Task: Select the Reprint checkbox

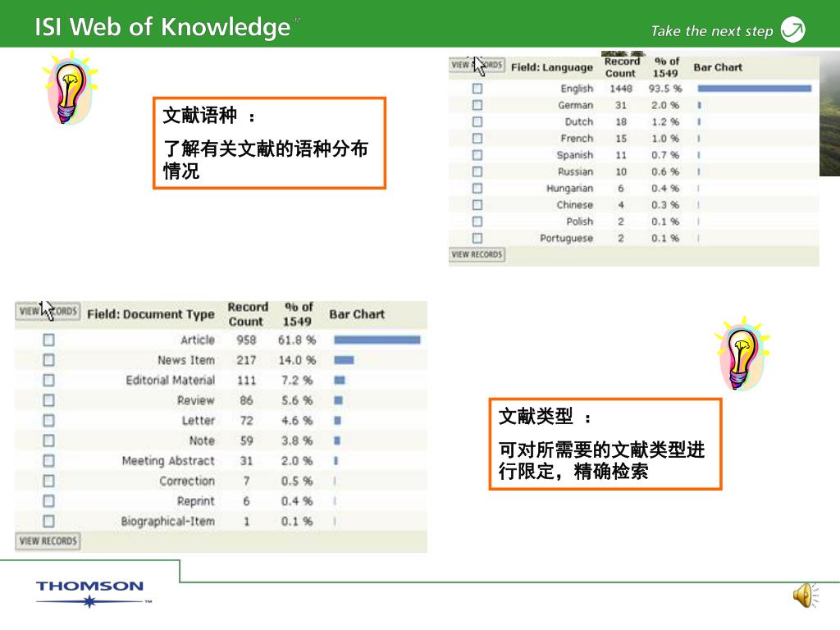Action: point(48,501)
